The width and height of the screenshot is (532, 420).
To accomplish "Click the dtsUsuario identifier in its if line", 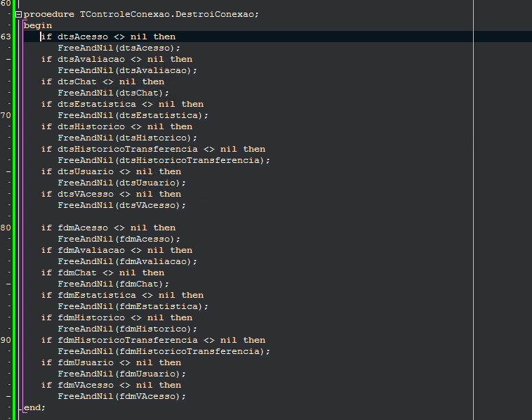I will click(x=86, y=171).
